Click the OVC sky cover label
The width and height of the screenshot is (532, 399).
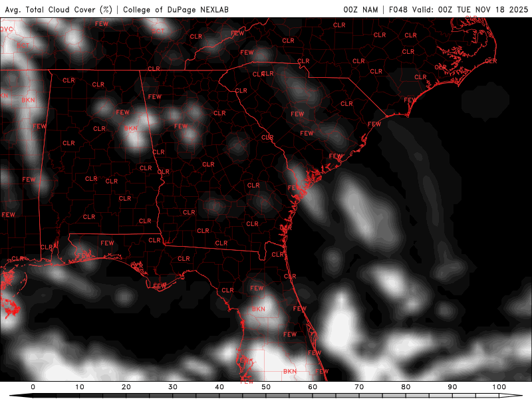7,29
